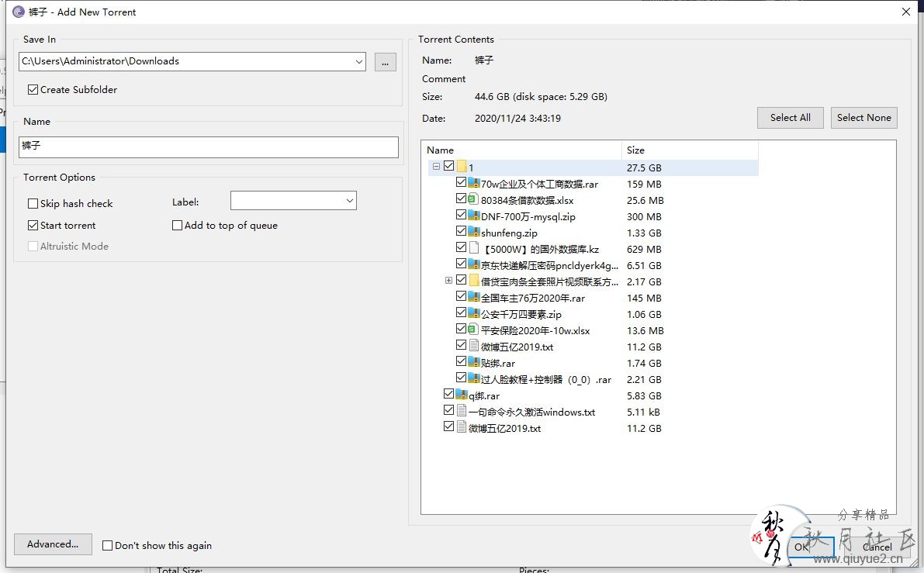Uncheck the shunfeng.zip file checkbox

tap(461, 231)
